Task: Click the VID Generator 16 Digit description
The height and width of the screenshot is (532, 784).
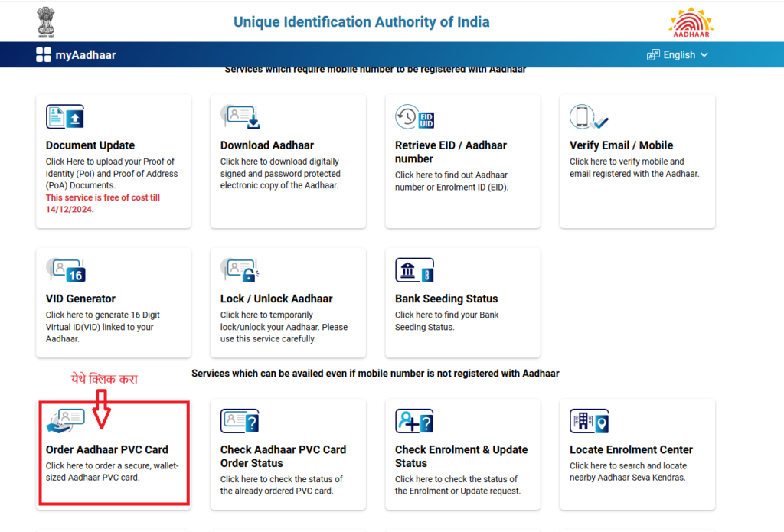Action: tap(103, 327)
